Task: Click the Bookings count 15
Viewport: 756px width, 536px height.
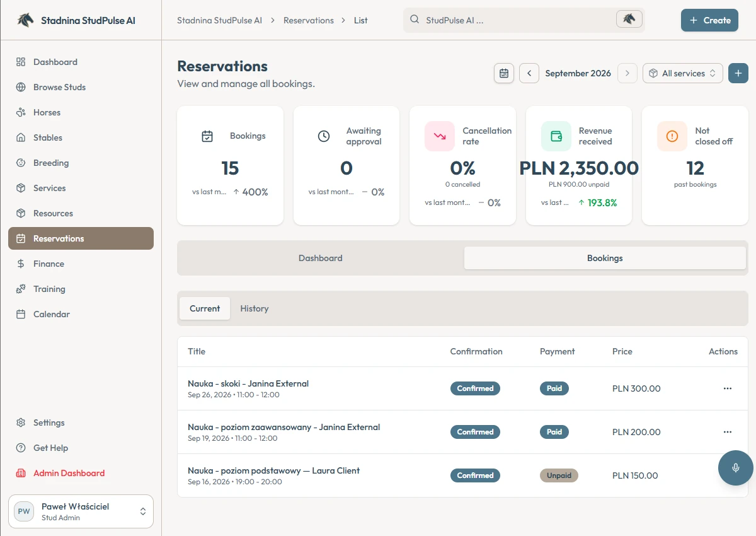Action: 230,168
